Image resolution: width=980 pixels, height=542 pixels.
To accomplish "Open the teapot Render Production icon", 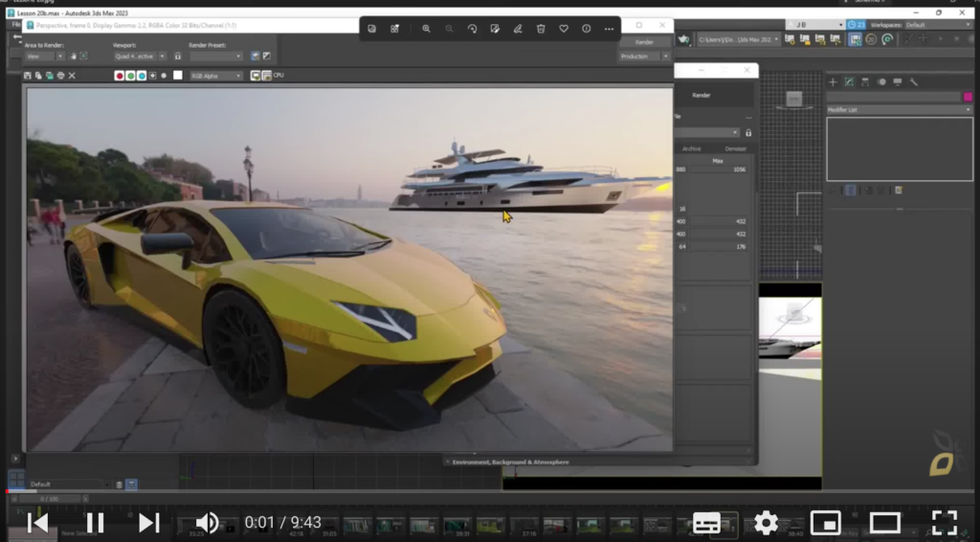I will pyautogui.click(x=683, y=39).
